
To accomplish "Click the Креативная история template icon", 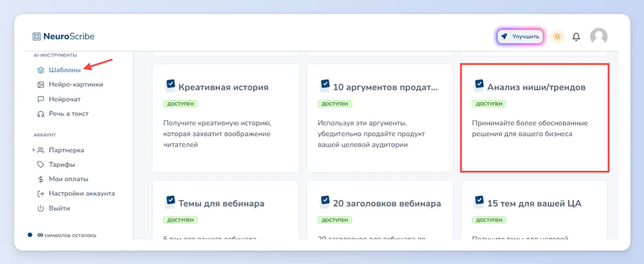I will [170, 86].
